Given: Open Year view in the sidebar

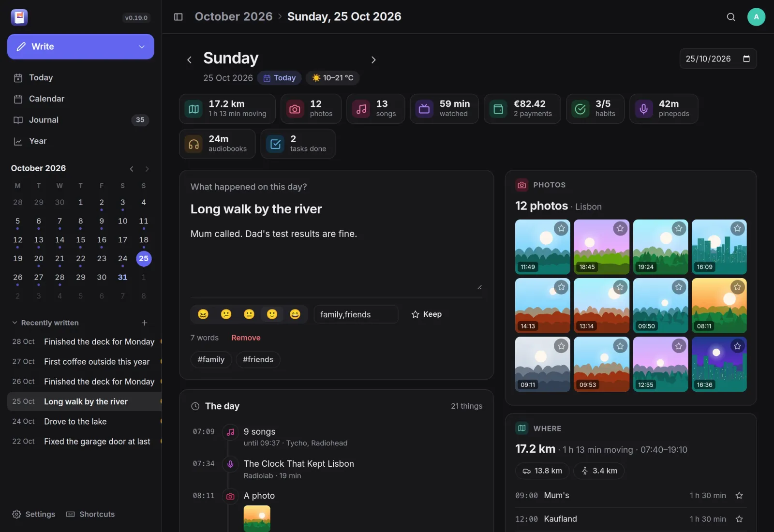Looking at the screenshot, I should pos(81,141).
